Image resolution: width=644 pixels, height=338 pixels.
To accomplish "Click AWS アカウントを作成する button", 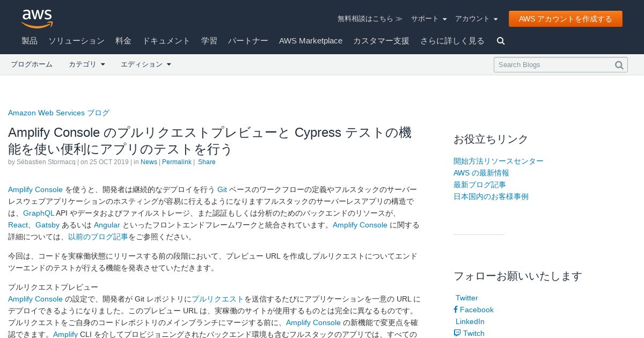I will 566,19.
